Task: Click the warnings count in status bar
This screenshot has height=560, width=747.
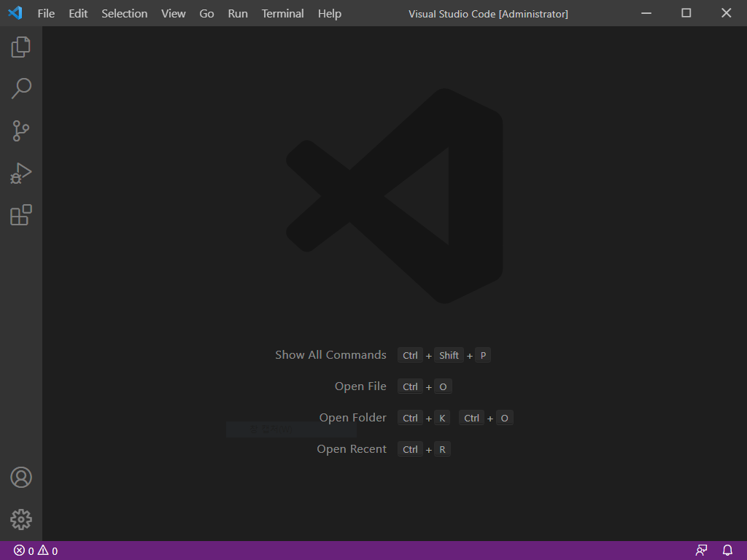Action: (47, 551)
